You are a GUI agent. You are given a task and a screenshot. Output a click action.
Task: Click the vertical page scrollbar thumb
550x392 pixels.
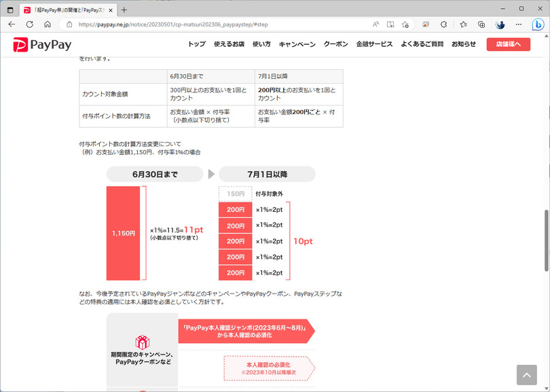point(547,240)
